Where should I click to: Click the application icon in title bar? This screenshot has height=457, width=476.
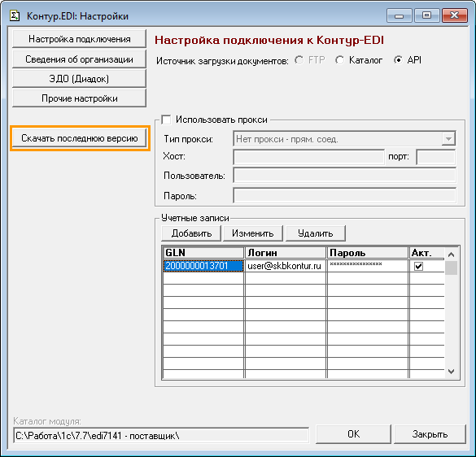click(x=15, y=15)
